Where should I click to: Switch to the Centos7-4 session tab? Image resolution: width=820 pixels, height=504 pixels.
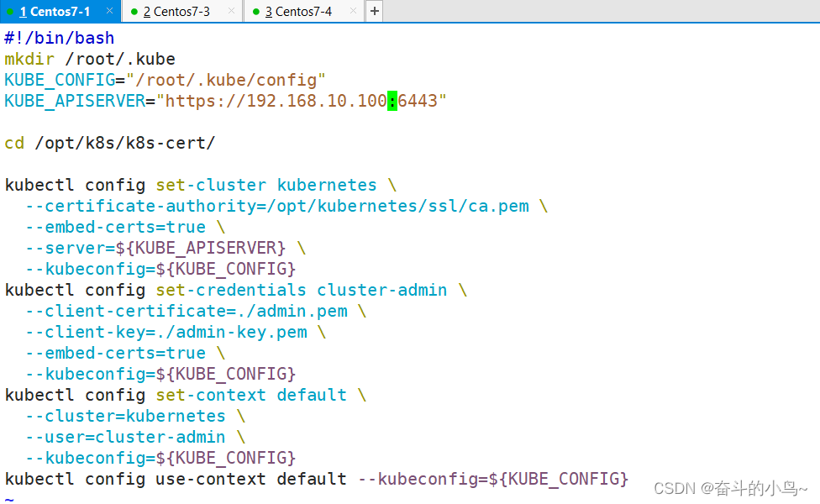click(x=304, y=11)
